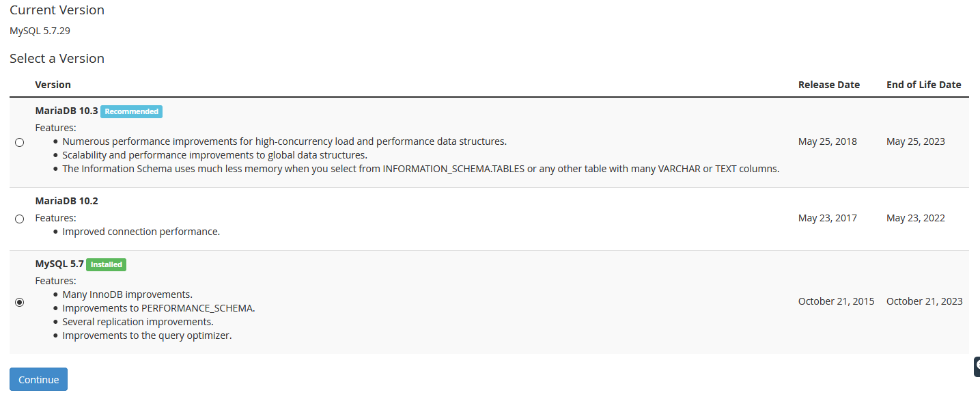Open the floating widget icon at right edge
This screenshot has height=399, width=980.
tap(977, 366)
